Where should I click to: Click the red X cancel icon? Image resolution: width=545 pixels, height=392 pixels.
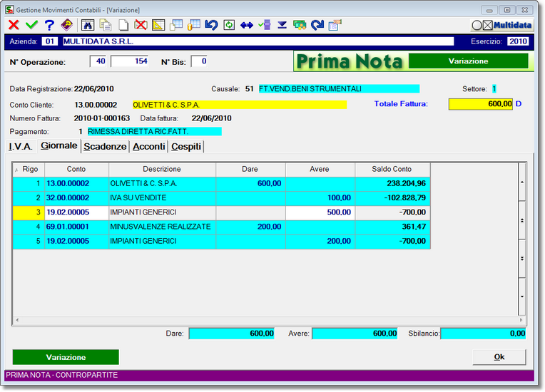[x=14, y=25]
